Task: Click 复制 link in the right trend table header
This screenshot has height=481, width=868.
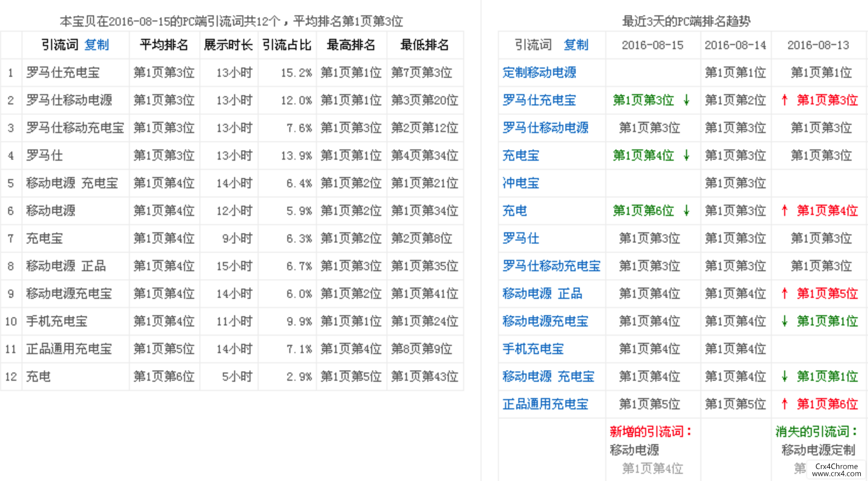Action: point(576,45)
